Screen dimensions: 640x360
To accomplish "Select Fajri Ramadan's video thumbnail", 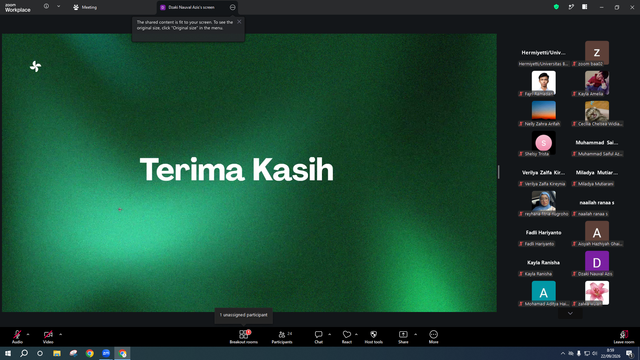I will point(543,83).
